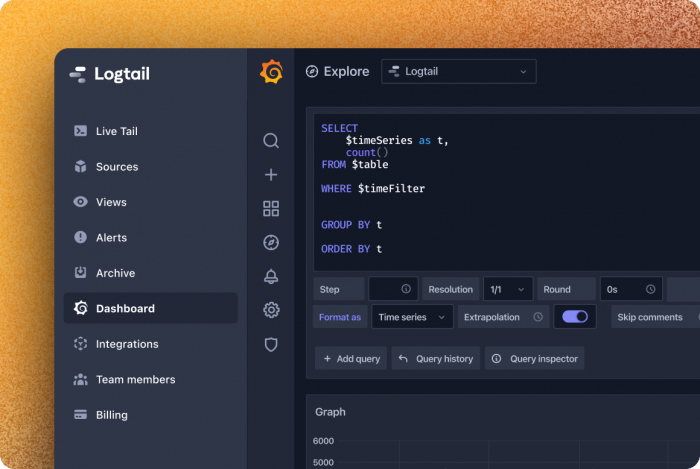The height and width of the screenshot is (469, 700).
Task: Click the Step input field
Action: pos(393,289)
